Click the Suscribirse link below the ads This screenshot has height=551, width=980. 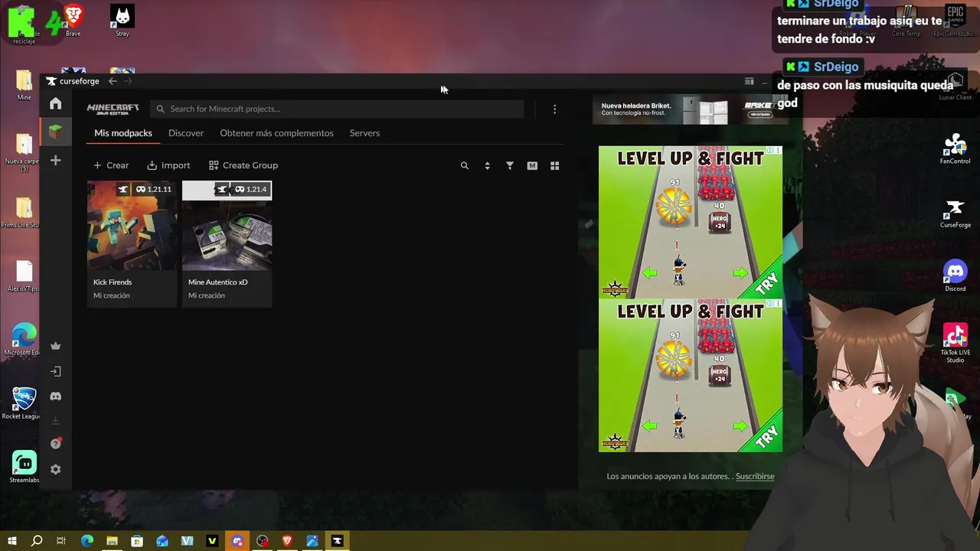tap(755, 476)
